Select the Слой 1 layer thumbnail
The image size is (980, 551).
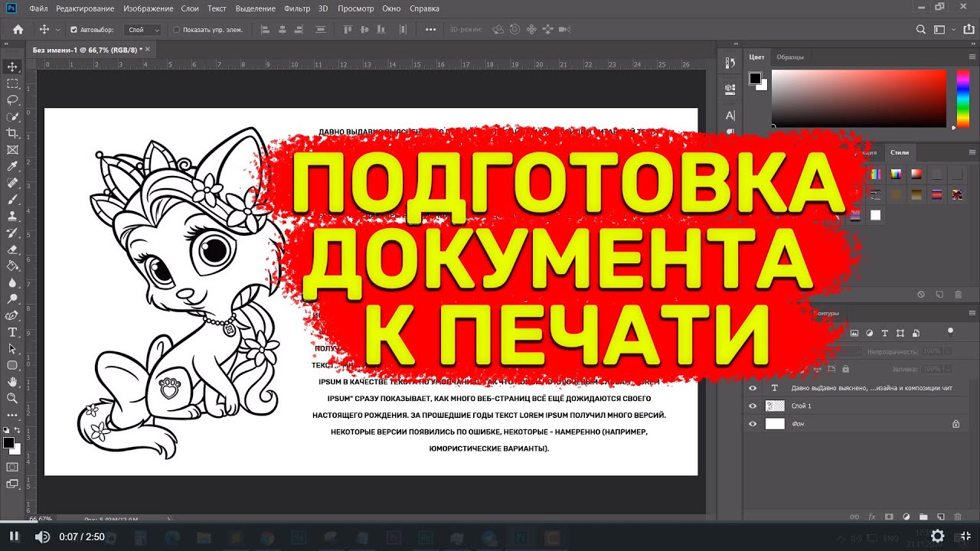(x=775, y=406)
